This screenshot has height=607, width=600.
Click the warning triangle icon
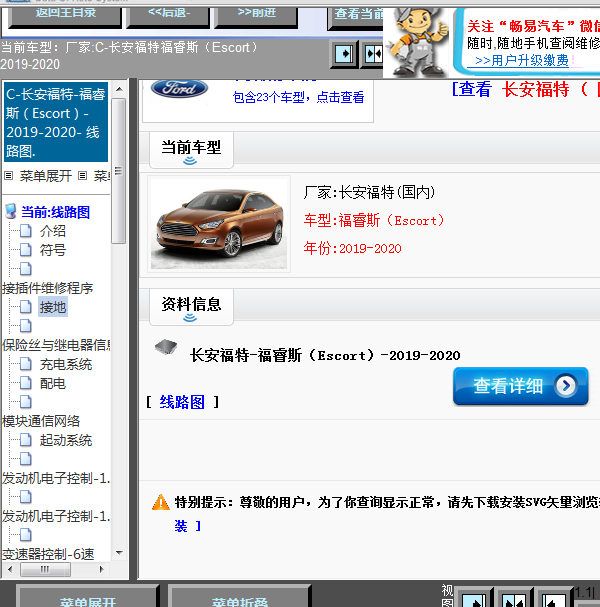(161, 502)
